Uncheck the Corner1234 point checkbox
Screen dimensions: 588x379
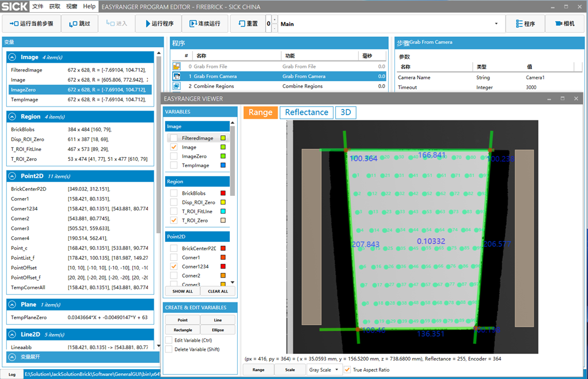(x=173, y=267)
